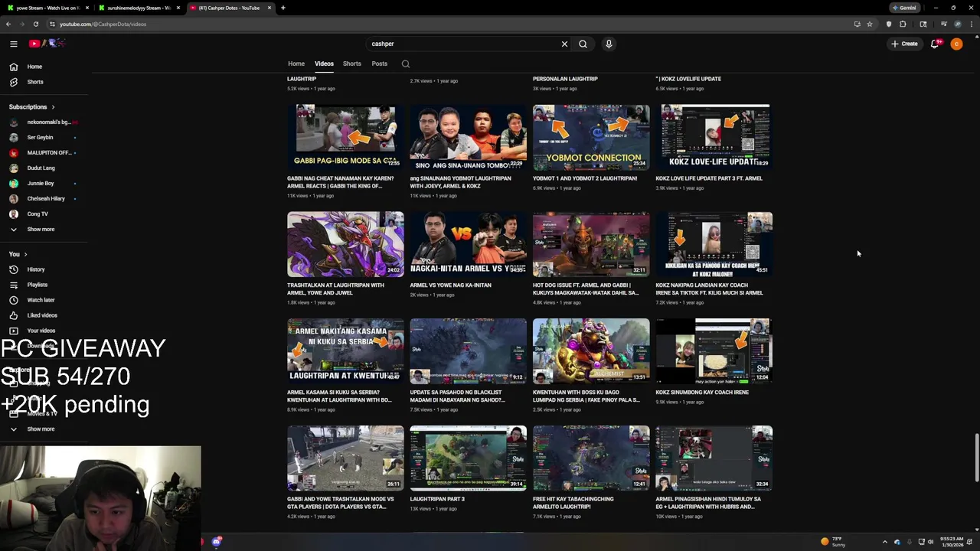980x551 pixels.
Task: Play Gabbi Pag-ibig Mode sa GTA thumbnail
Action: click(345, 137)
